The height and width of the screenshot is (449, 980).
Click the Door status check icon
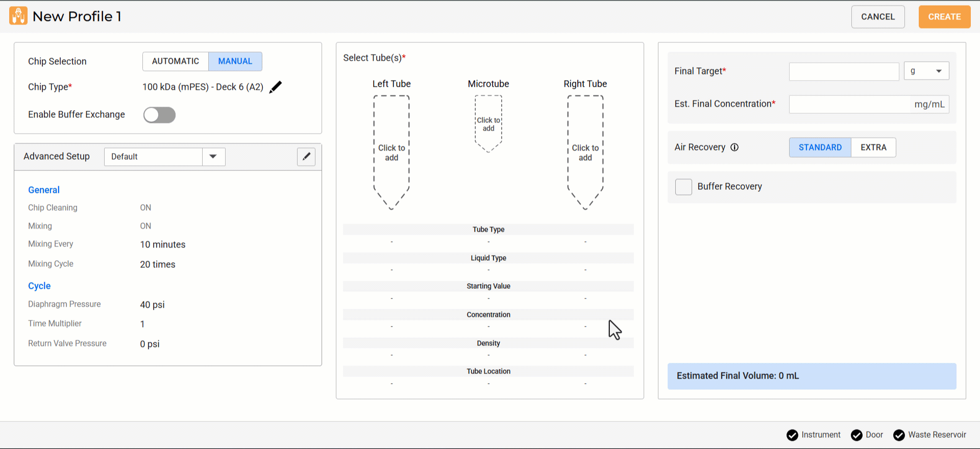tap(856, 435)
